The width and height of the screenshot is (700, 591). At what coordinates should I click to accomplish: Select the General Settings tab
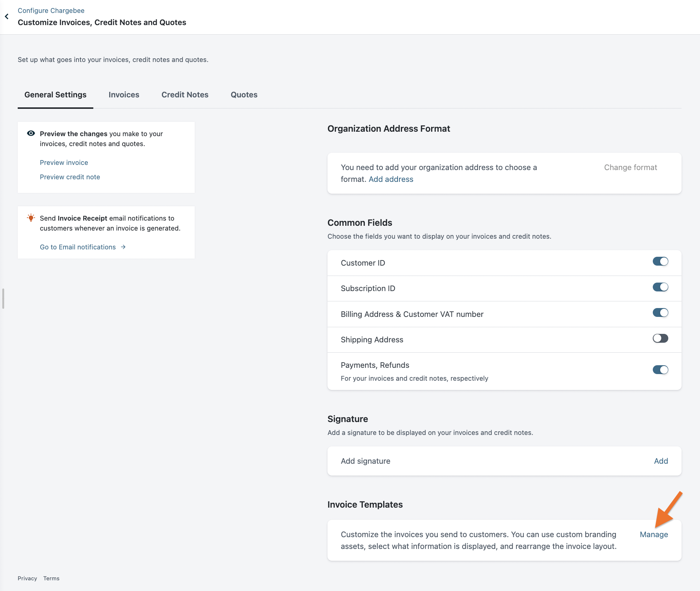click(x=55, y=95)
